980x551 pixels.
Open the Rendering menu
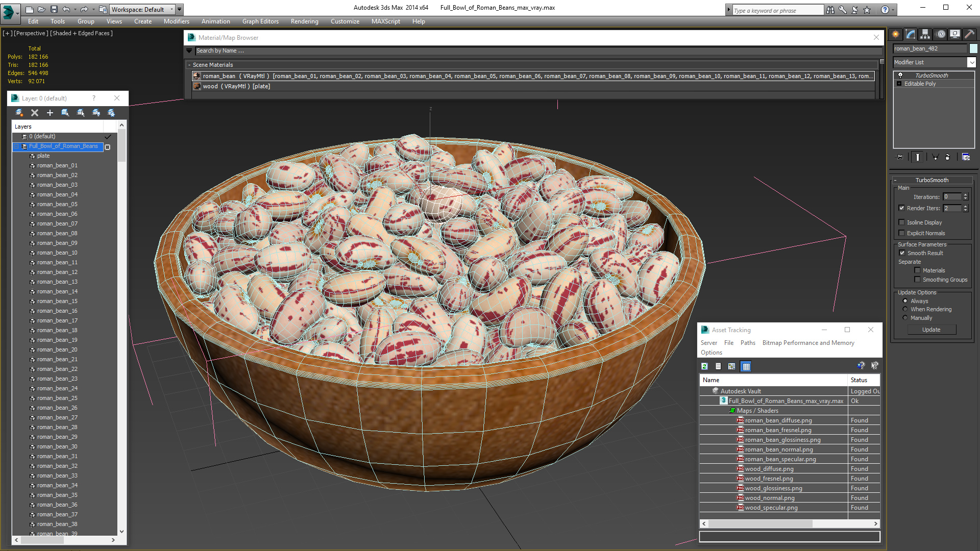[304, 21]
